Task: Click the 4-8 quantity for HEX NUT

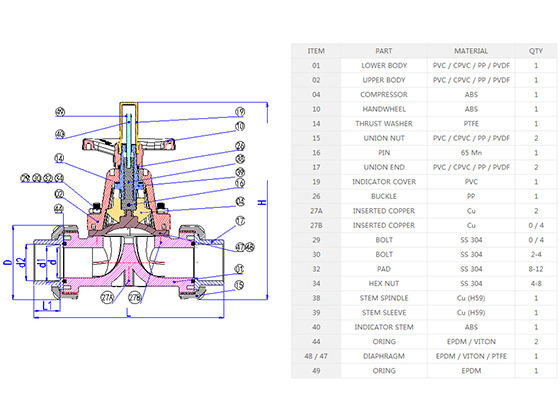Action: point(536,284)
